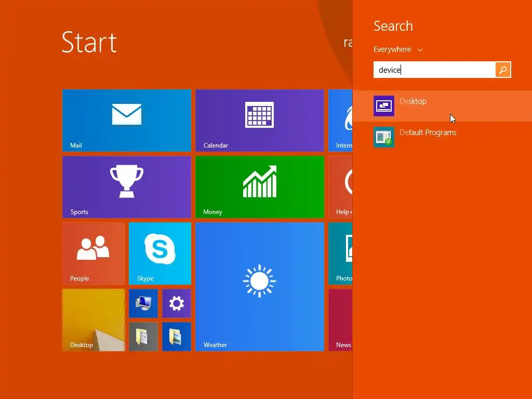
Task: Click the Default Programs result icon
Action: (x=384, y=137)
